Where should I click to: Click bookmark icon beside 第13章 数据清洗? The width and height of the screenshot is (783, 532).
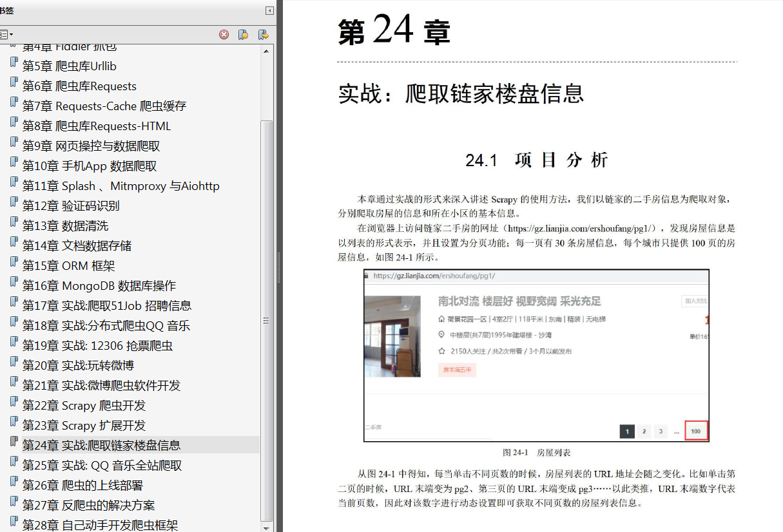(x=14, y=223)
